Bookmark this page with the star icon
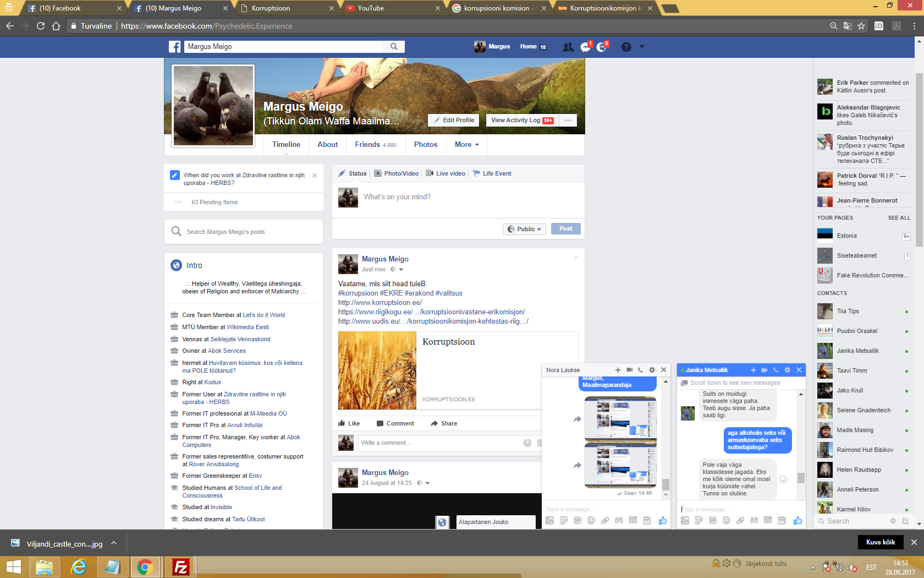Viewport: 924px width, 578px height. (861, 26)
